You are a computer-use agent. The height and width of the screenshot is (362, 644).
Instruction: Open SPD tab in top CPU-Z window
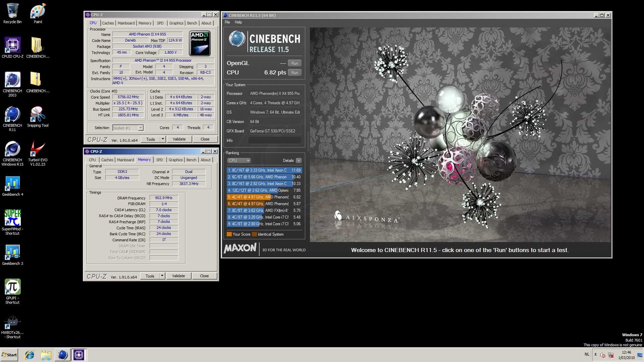[160, 23]
